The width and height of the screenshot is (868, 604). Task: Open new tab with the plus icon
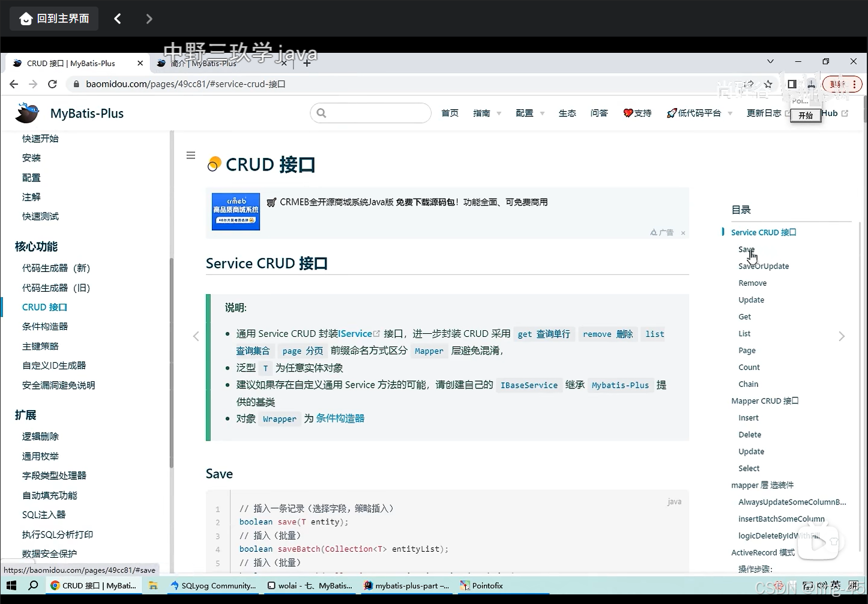point(307,63)
